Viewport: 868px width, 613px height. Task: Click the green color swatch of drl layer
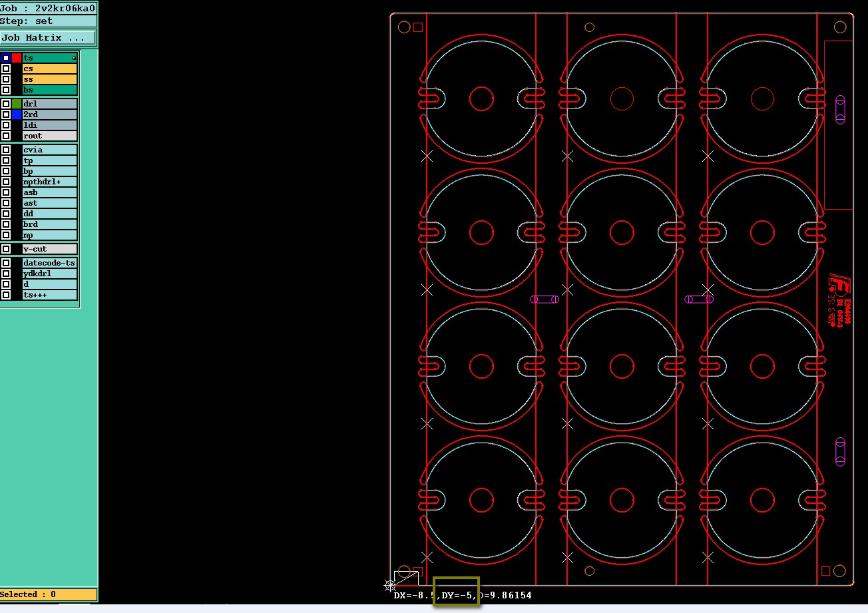(x=17, y=104)
